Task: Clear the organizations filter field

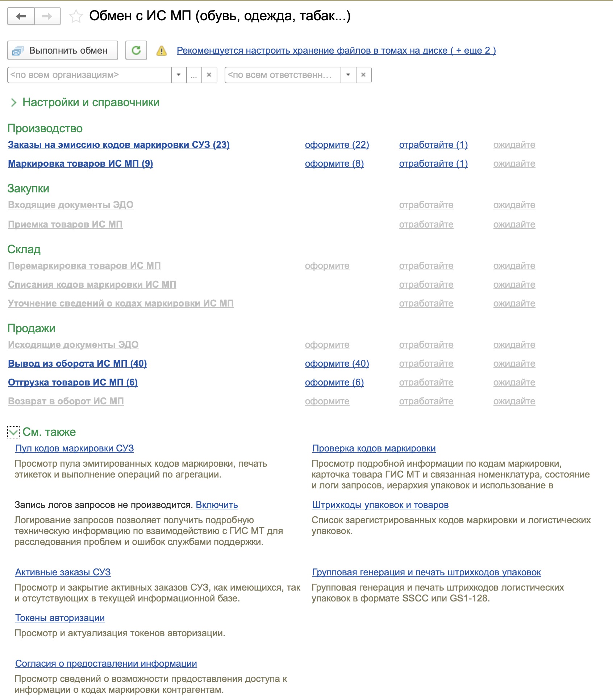Action: (209, 75)
